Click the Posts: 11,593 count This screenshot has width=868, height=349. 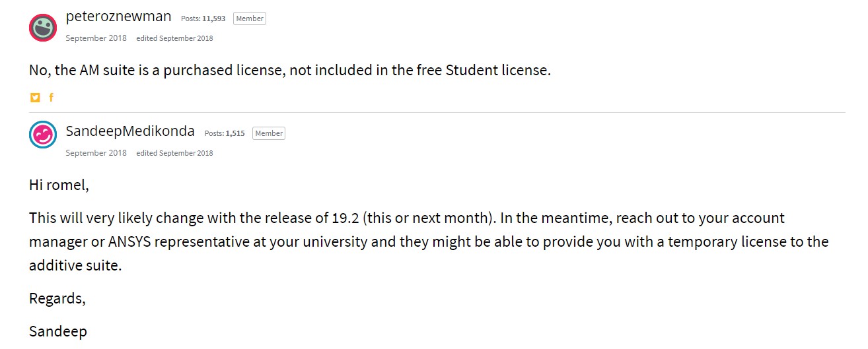[203, 18]
